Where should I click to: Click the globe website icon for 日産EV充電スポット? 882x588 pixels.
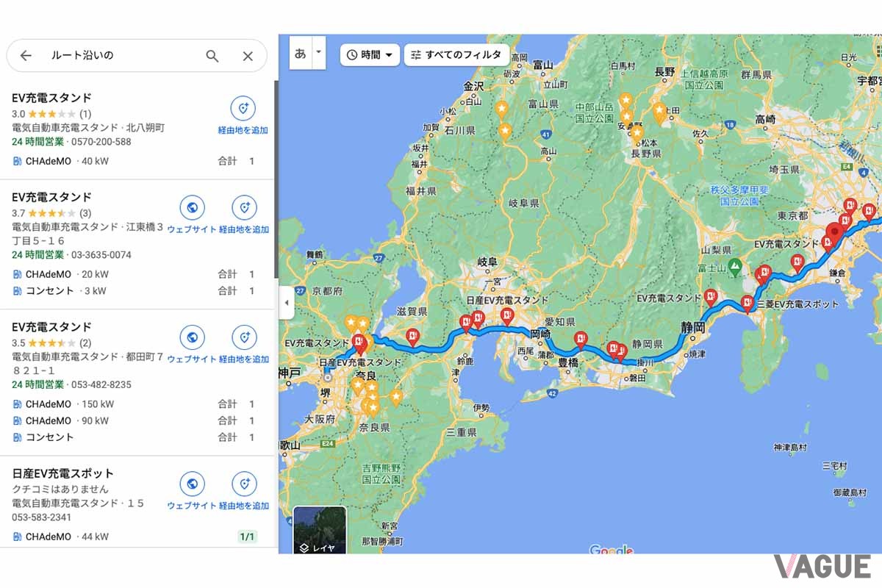click(x=192, y=484)
